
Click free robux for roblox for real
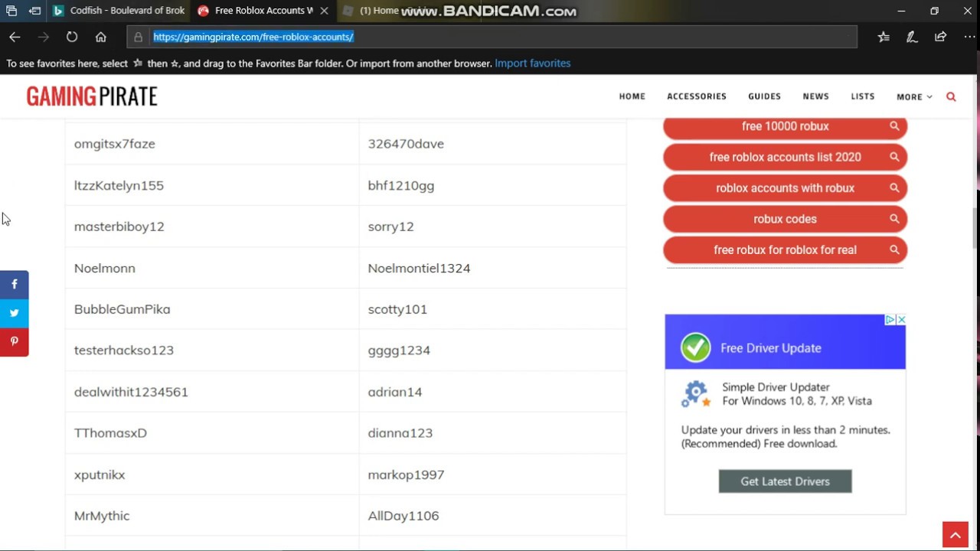pos(785,250)
